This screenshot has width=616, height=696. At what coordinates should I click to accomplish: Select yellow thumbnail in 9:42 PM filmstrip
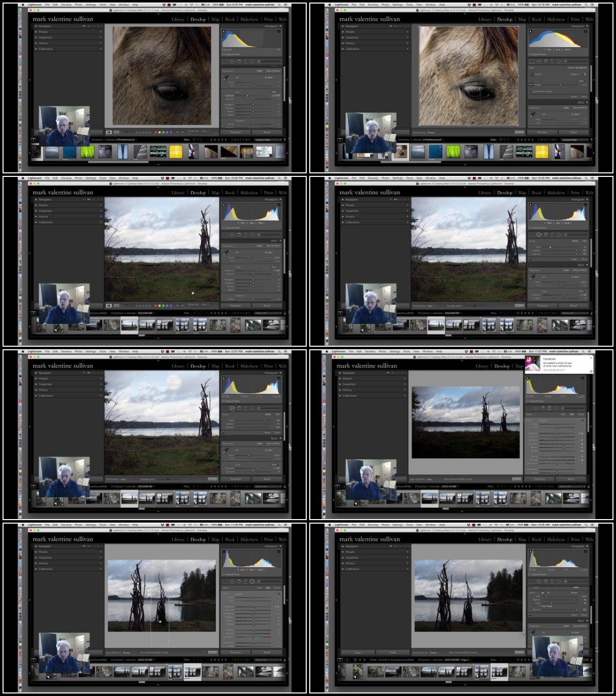pyautogui.click(x=175, y=151)
